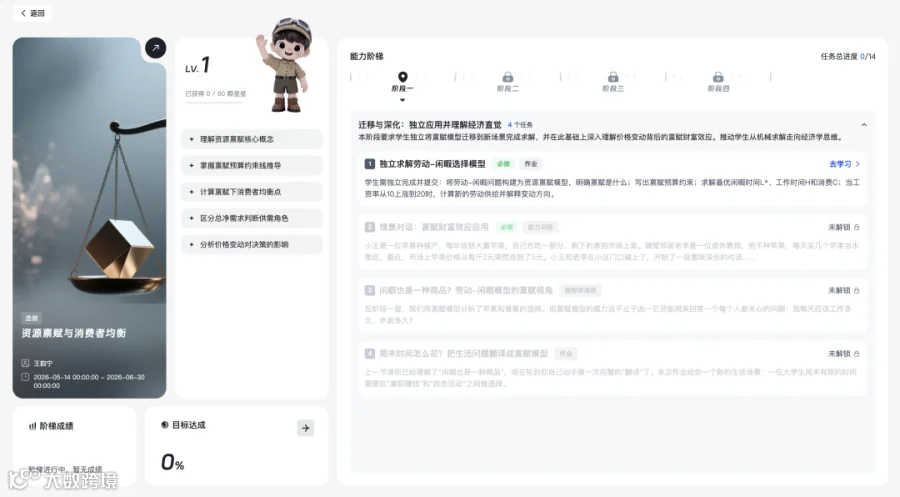Image resolution: width=900 pixels, height=497 pixels.
Task: Click the 必做 tag on task 1
Action: [503, 164]
